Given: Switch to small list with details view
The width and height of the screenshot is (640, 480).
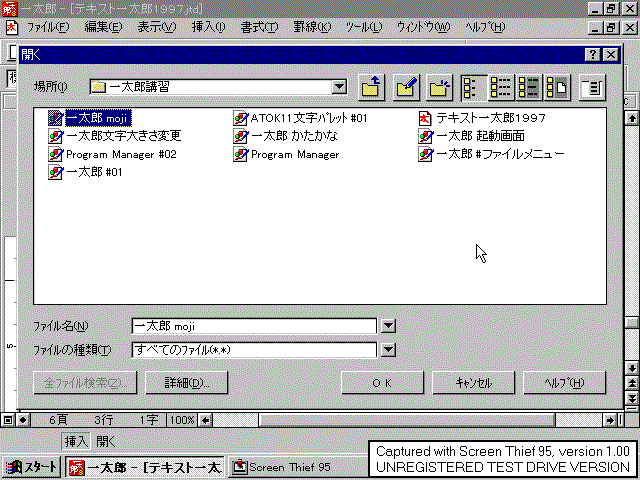Looking at the screenshot, I should pyautogui.click(x=501, y=87).
